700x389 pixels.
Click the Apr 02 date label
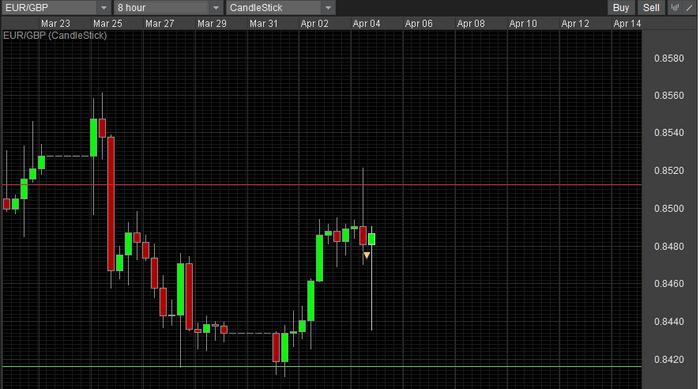pyautogui.click(x=314, y=24)
